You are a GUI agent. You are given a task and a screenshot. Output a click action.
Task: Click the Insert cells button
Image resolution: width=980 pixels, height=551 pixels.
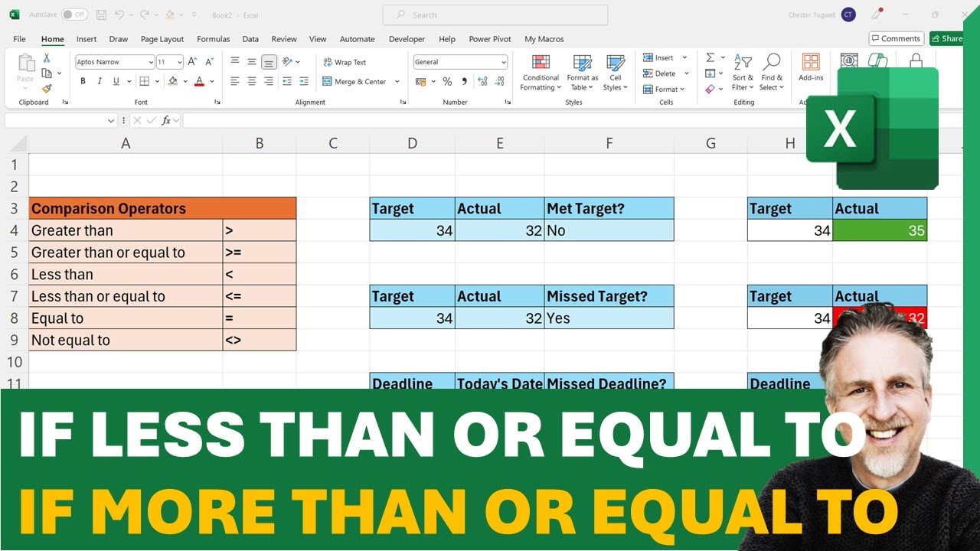(x=659, y=58)
